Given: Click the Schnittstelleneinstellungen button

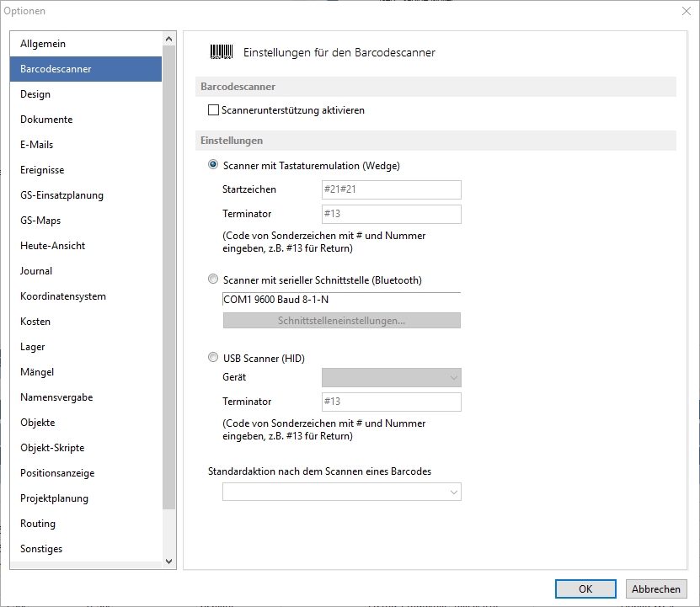Looking at the screenshot, I should 341,321.
